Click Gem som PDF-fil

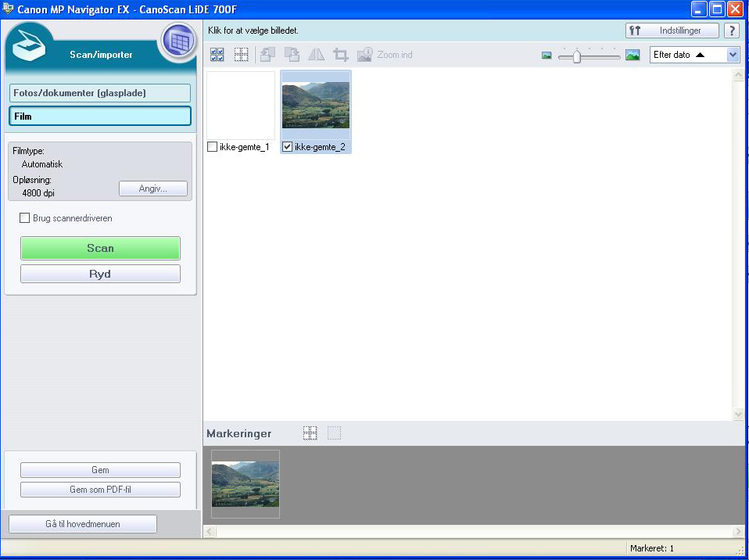click(x=100, y=490)
